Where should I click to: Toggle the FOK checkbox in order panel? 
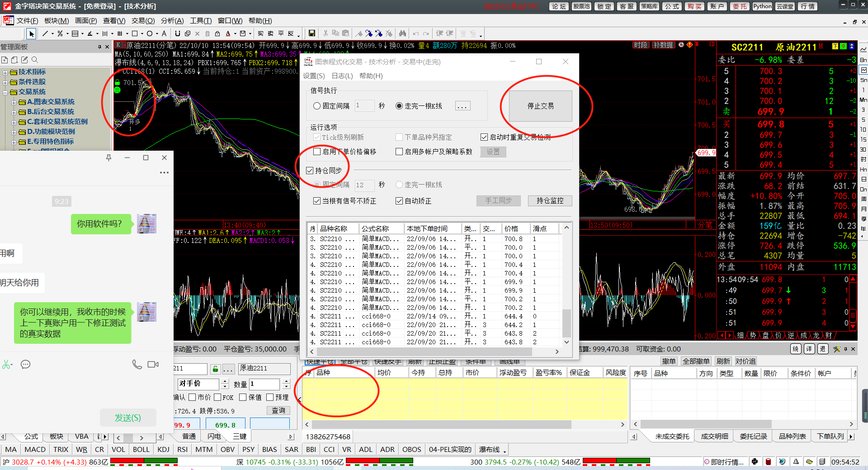[x=217, y=397]
